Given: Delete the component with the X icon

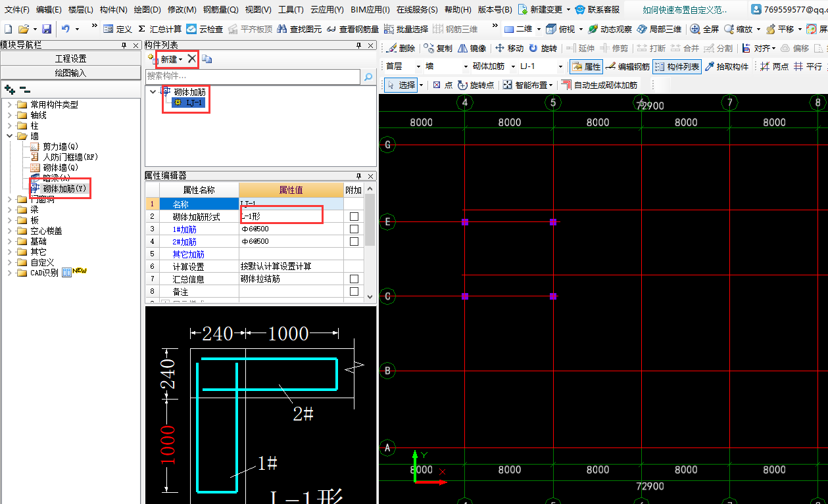Looking at the screenshot, I should (x=191, y=58).
